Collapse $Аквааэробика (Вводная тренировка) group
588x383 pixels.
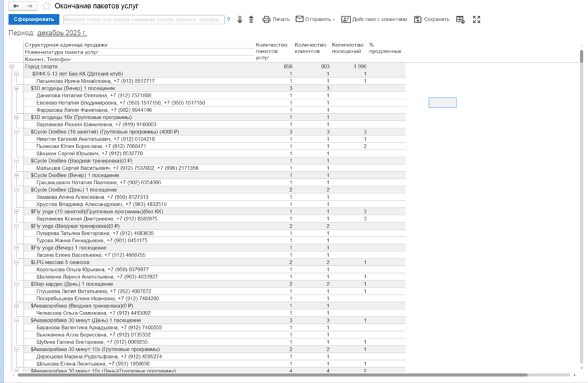[x=16, y=306]
